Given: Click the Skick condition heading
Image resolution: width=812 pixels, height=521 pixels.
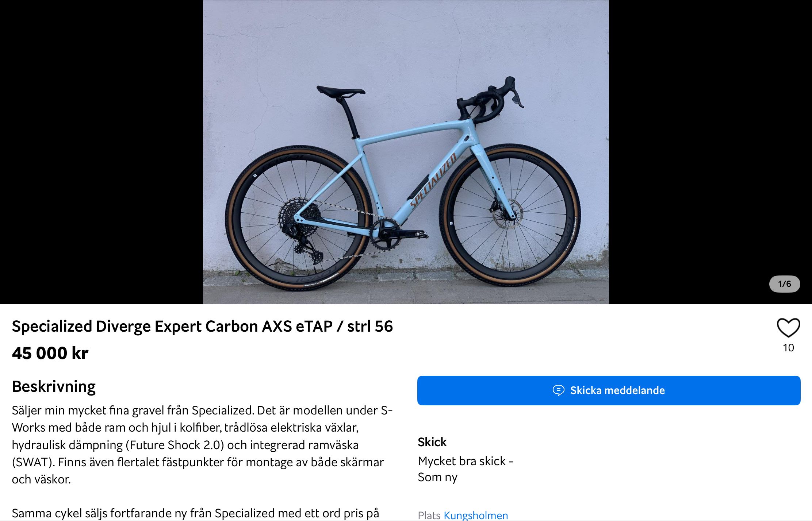Looking at the screenshot, I should (432, 442).
